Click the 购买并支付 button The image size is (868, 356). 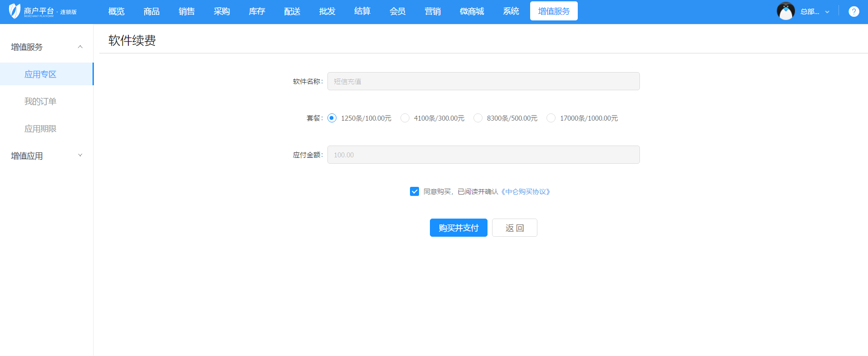coord(458,228)
